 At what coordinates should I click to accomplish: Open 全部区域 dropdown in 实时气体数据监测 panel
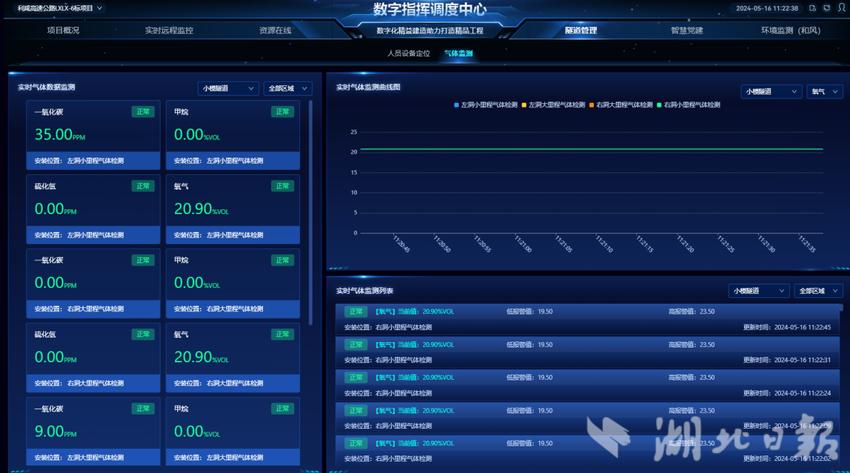pyautogui.click(x=288, y=88)
